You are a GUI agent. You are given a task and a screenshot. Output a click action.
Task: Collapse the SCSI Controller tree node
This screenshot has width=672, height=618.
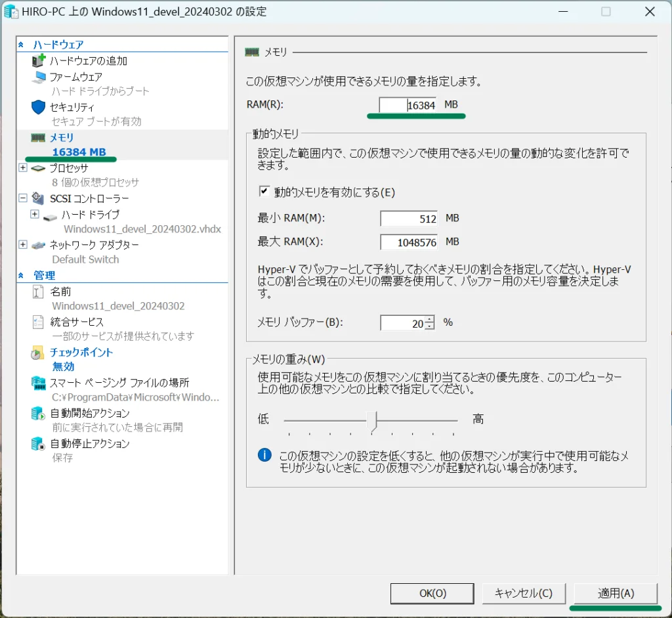point(23,198)
